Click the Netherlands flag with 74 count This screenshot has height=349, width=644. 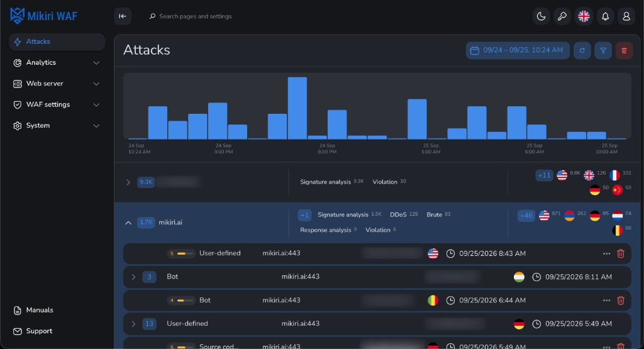618,216
